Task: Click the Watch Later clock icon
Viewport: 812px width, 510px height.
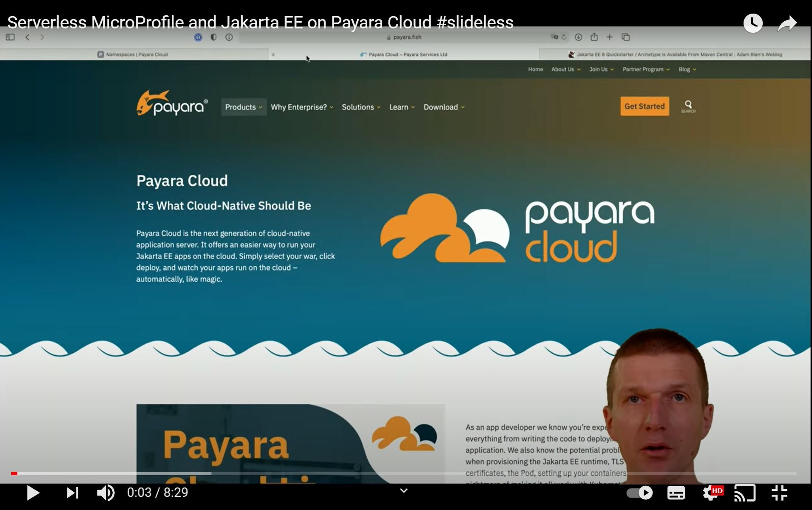Action: click(752, 23)
